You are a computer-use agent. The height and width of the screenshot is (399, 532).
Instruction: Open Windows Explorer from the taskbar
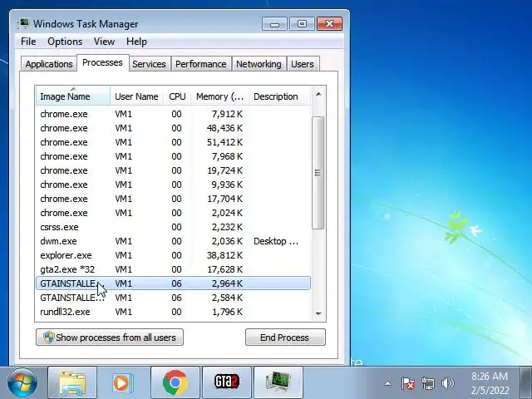72,383
